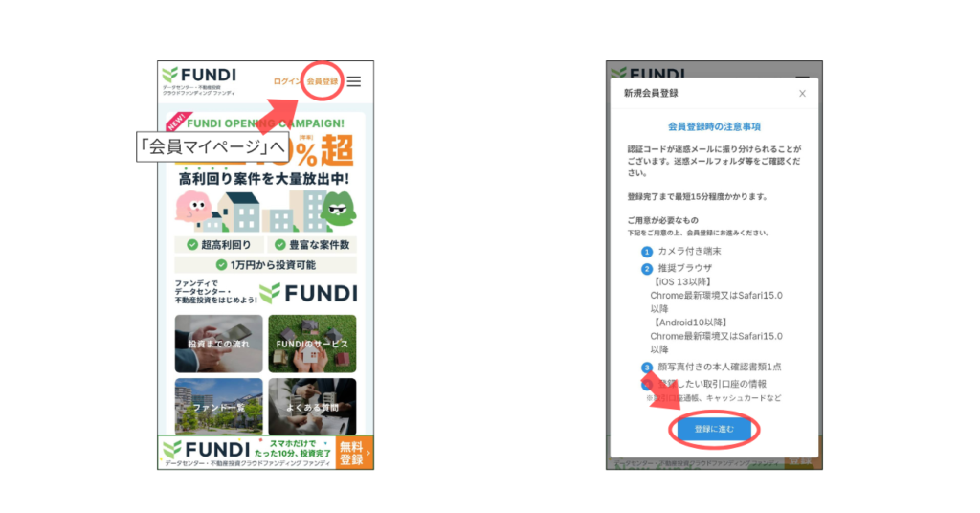
Task: Click the 高利回り案件を大量放出中! headline
Action: 264,179
